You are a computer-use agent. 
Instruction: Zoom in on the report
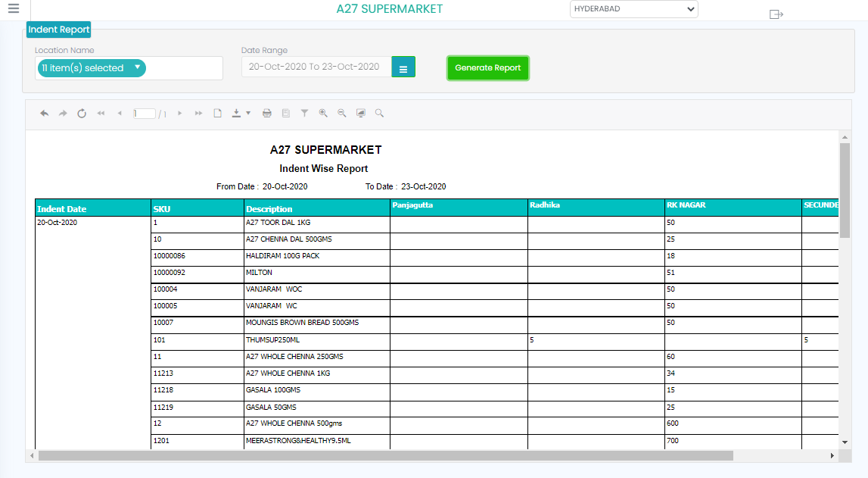point(323,114)
